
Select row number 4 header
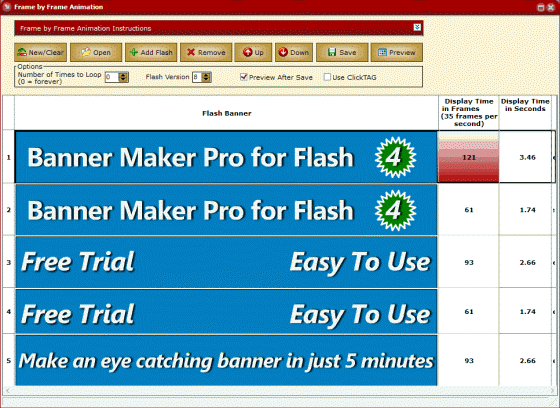coord(9,312)
